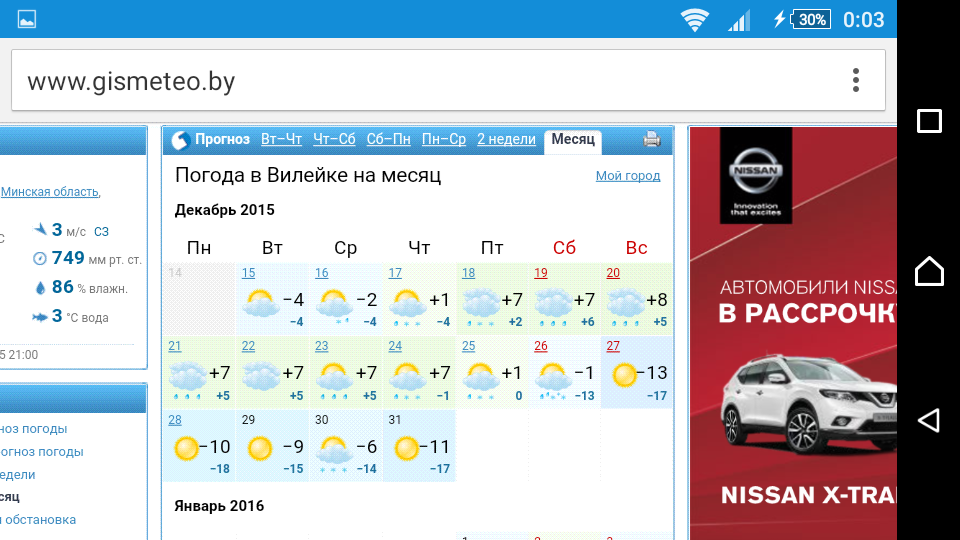The width and height of the screenshot is (960, 540).
Task: Tap the cloudy weather icon on December 20
Action: pos(625,302)
